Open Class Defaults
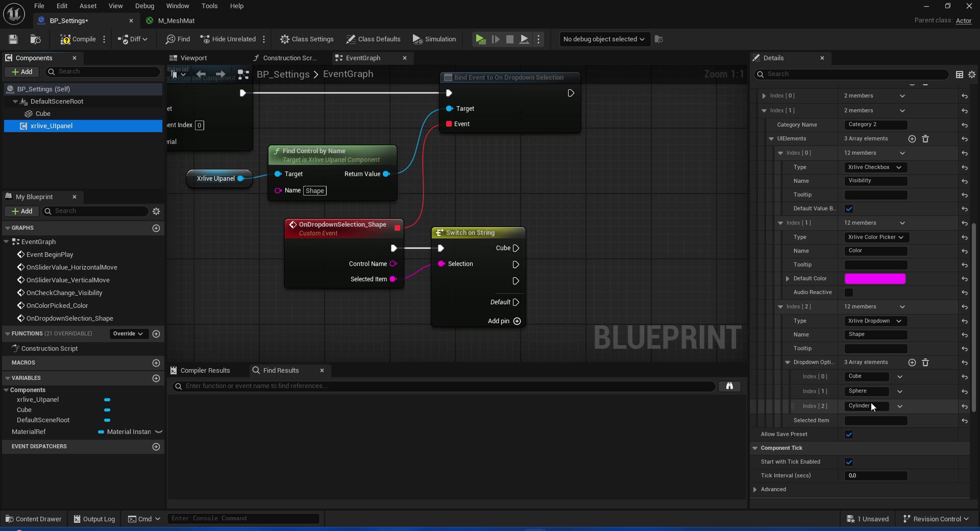 pyautogui.click(x=373, y=39)
